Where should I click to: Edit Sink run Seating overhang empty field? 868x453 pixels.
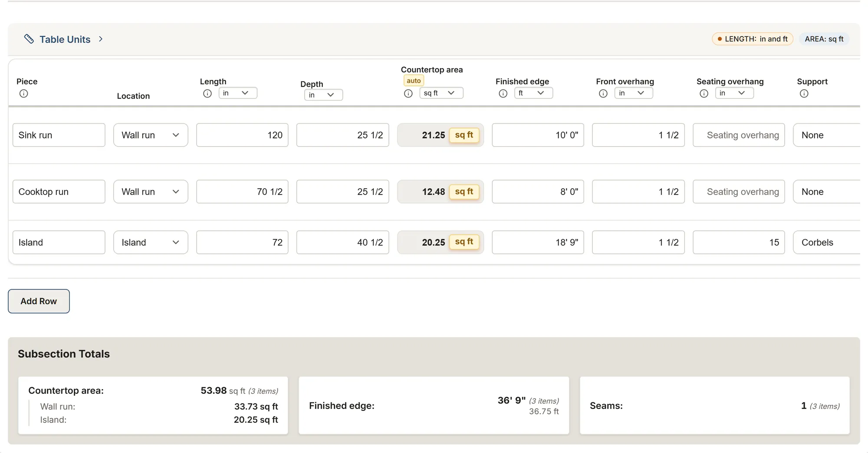[739, 135]
